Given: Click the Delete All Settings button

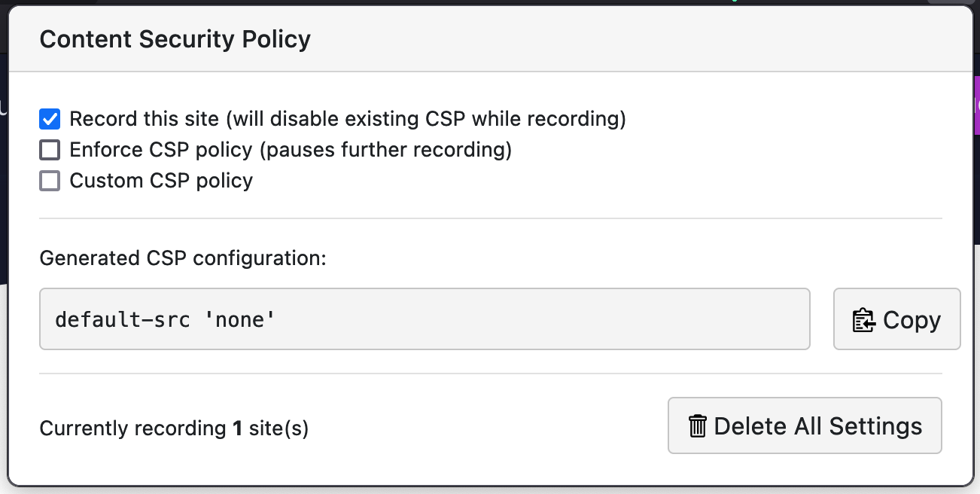Looking at the screenshot, I should pyautogui.click(x=804, y=426).
